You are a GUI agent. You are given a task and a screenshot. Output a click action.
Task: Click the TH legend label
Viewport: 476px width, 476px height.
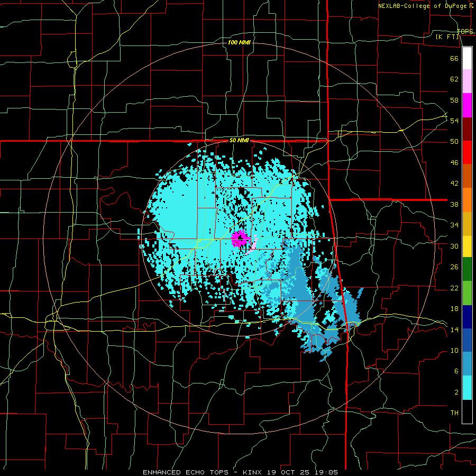pos(454,413)
